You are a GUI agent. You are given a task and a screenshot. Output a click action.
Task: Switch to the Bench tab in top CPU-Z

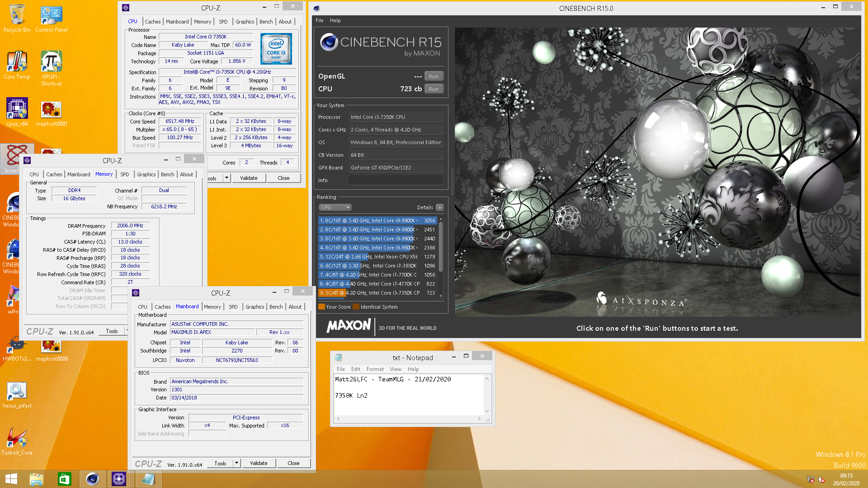(266, 22)
